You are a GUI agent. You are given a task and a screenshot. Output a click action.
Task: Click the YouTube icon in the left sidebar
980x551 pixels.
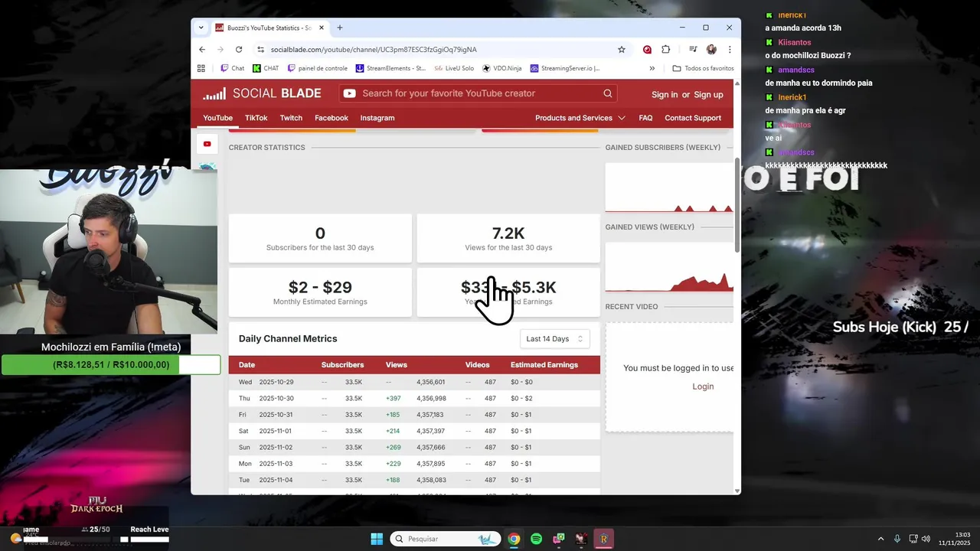point(207,144)
